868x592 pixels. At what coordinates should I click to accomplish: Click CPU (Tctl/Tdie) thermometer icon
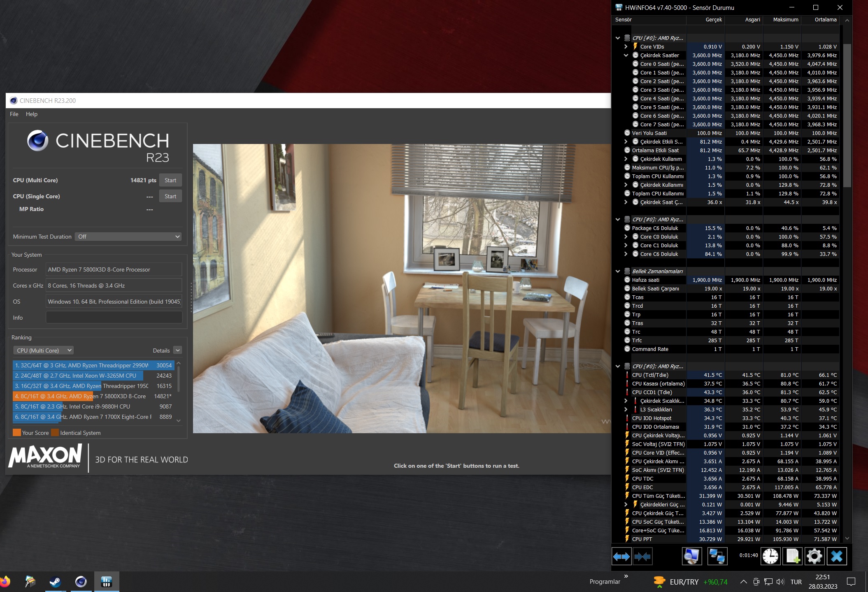[x=627, y=375]
